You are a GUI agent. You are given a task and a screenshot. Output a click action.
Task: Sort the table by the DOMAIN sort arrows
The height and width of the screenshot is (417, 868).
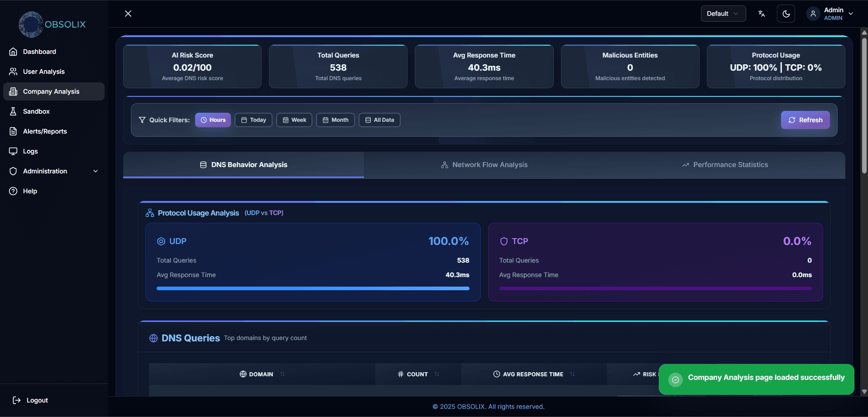283,374
